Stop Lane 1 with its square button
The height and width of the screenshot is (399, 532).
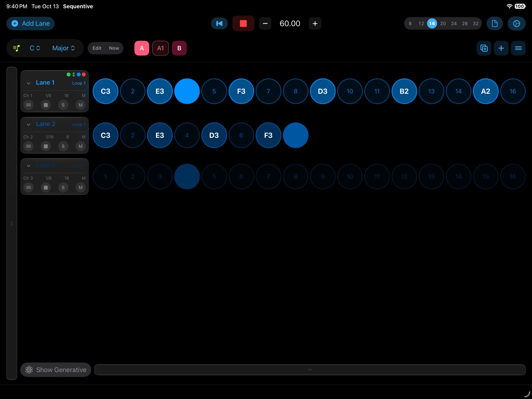point(46,105)
